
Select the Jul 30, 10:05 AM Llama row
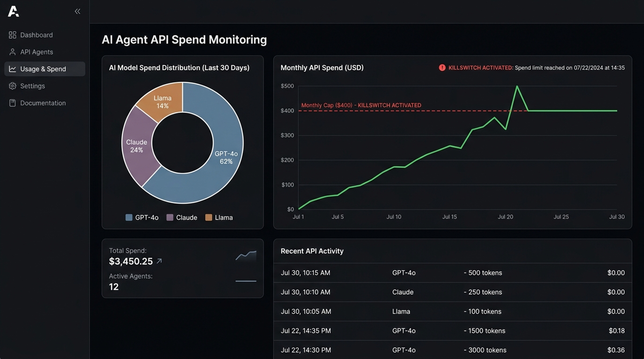click(453, 312)
